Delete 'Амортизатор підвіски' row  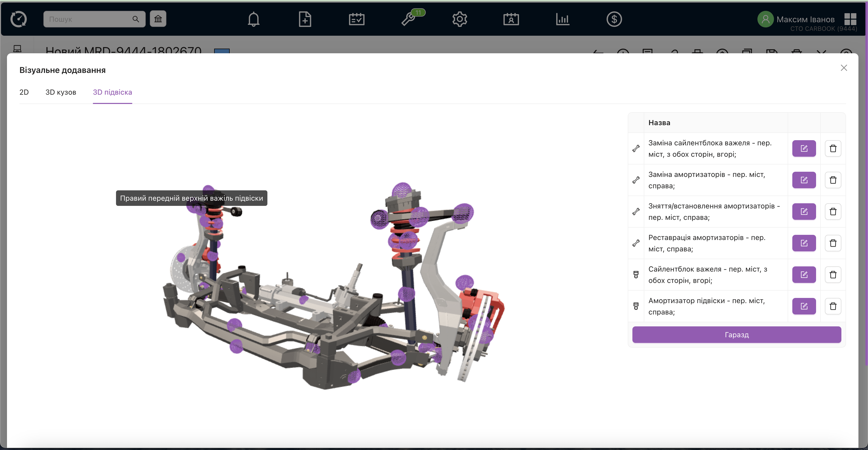[x=833, y=306]
